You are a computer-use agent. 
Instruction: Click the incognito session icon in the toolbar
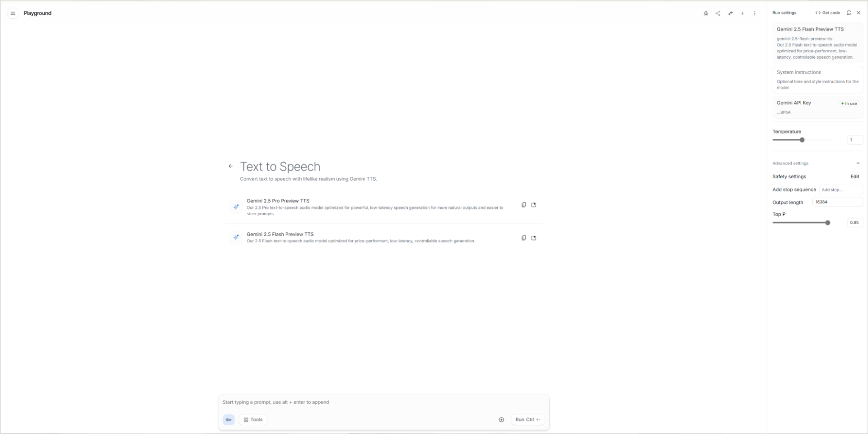(705, 13)
